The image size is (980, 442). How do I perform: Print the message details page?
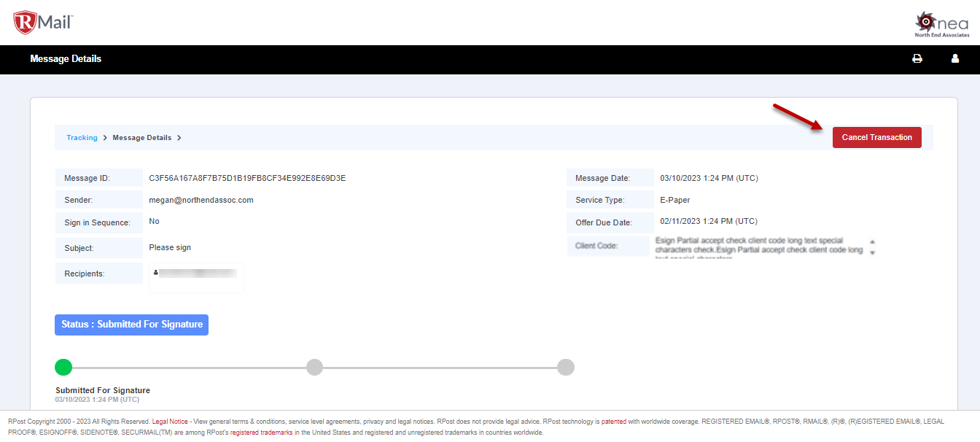[917, 59]
